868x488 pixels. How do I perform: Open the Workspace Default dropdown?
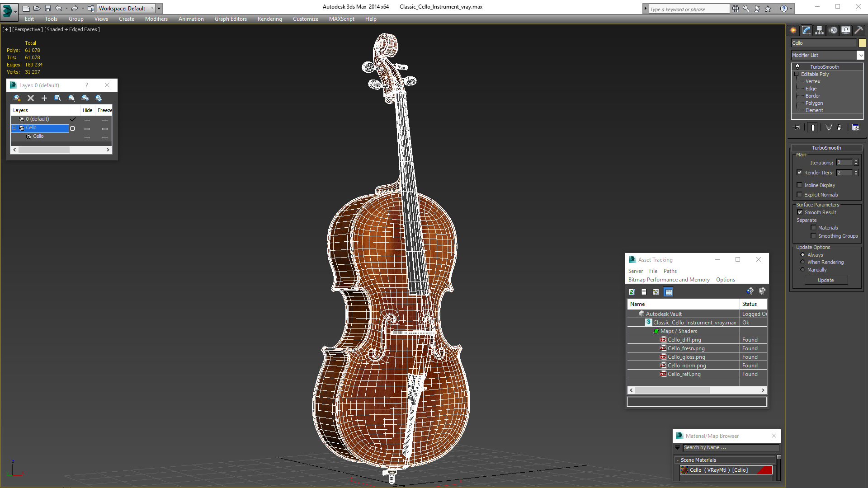tap(152, 8)
